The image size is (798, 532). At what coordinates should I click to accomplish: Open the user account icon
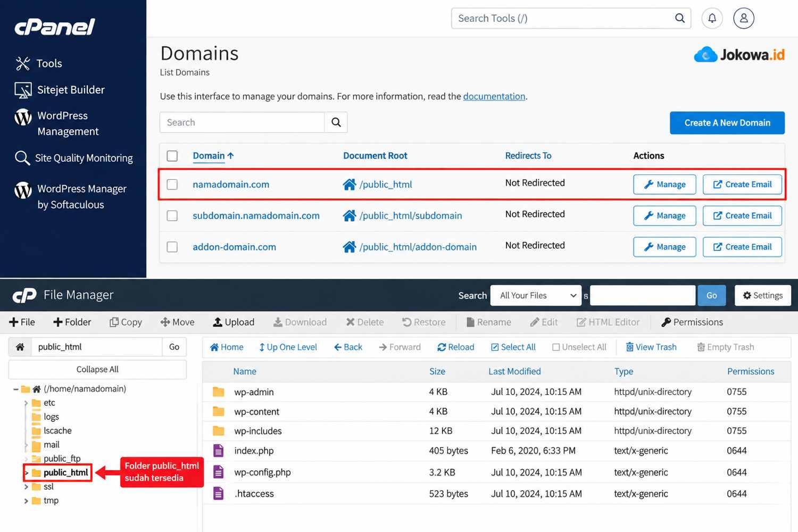(744, 19)
